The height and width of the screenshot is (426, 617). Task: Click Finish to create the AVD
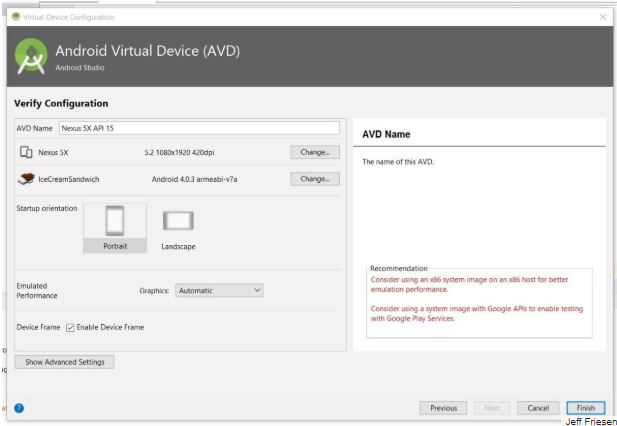(x=586, y=408)
